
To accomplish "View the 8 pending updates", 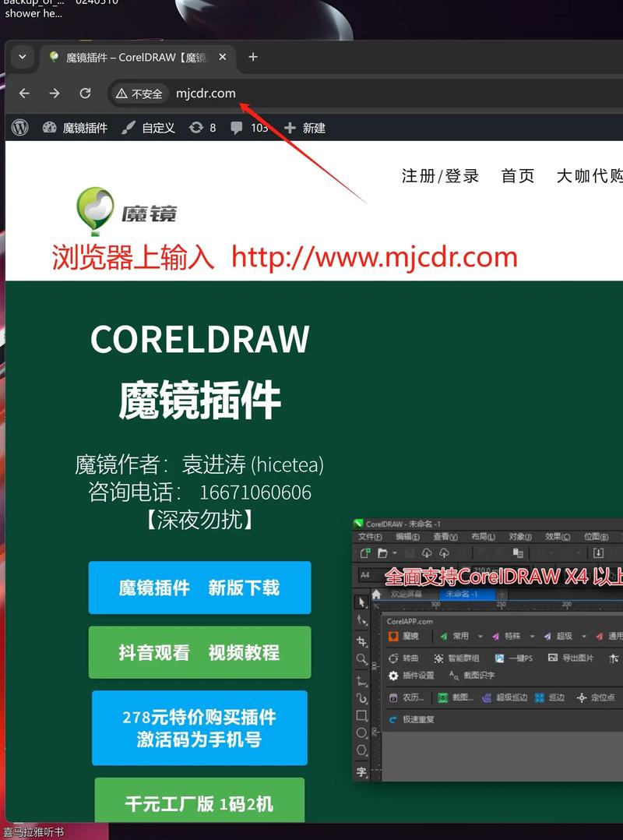I will pyautogui.click(x=202, y=128).
